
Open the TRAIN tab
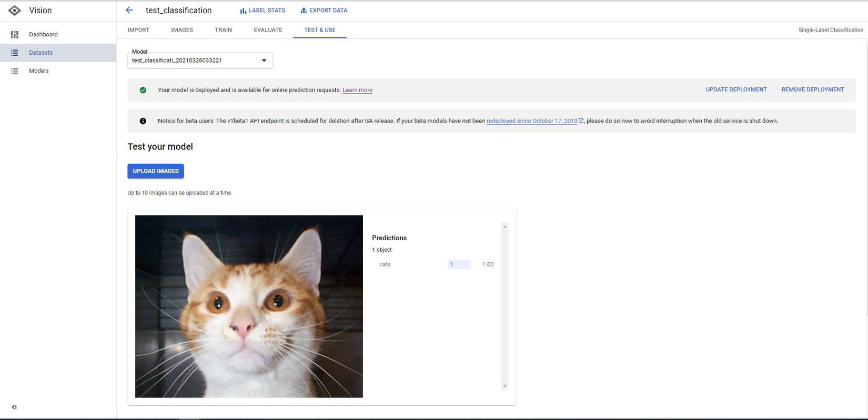click(x=224, y=30)
